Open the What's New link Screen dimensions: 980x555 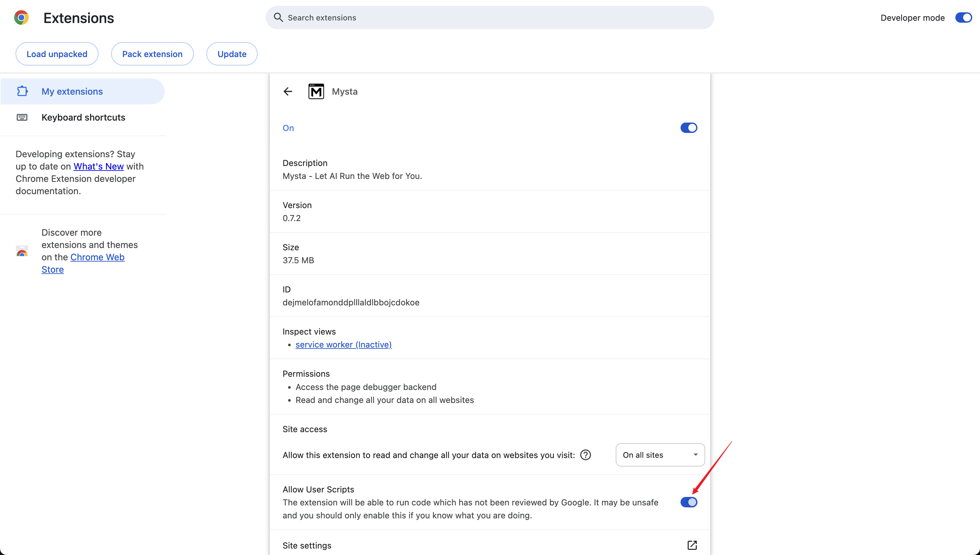coord(98,167)
